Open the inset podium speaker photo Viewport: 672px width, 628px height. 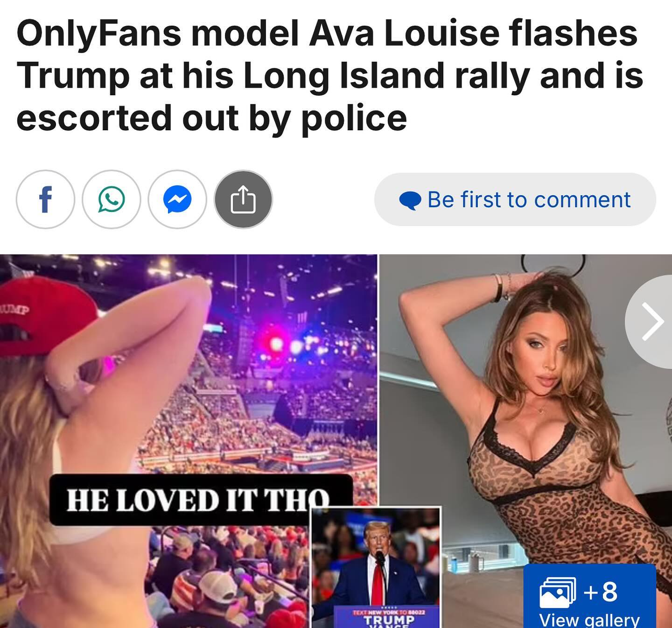click(376, 568)
